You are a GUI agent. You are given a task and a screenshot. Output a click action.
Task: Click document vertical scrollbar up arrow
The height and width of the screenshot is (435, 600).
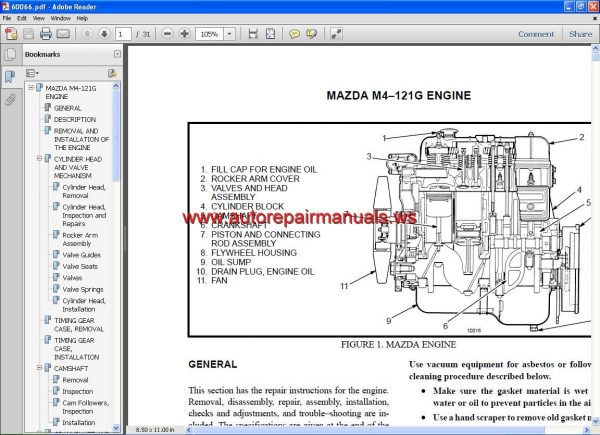(595, 49)
